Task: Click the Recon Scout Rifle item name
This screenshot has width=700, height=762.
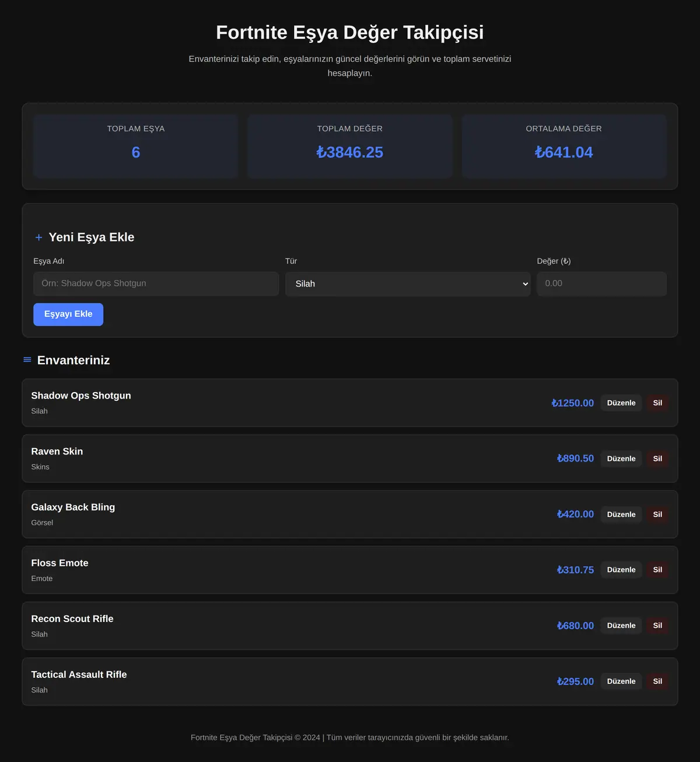Action: click(72, 619)
